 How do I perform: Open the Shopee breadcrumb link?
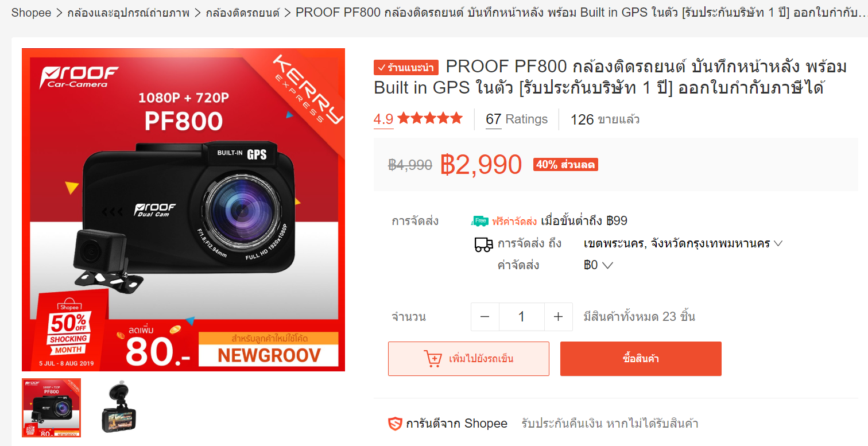(31, 13)
